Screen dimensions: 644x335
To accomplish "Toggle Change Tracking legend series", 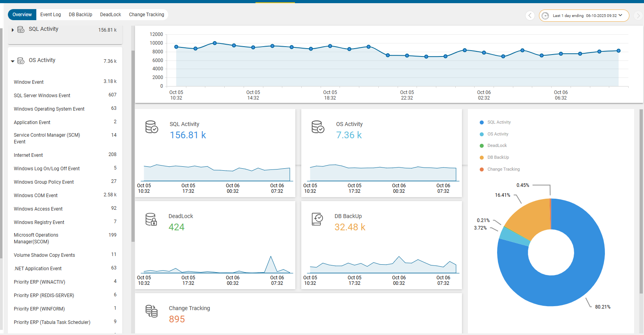I will coord(503,169).
